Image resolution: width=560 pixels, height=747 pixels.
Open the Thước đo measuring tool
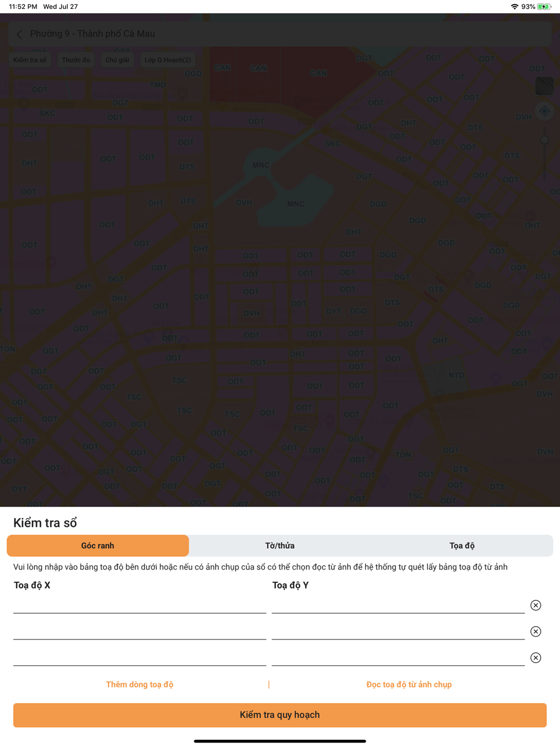pyautogui.click(x=76, y=60)
